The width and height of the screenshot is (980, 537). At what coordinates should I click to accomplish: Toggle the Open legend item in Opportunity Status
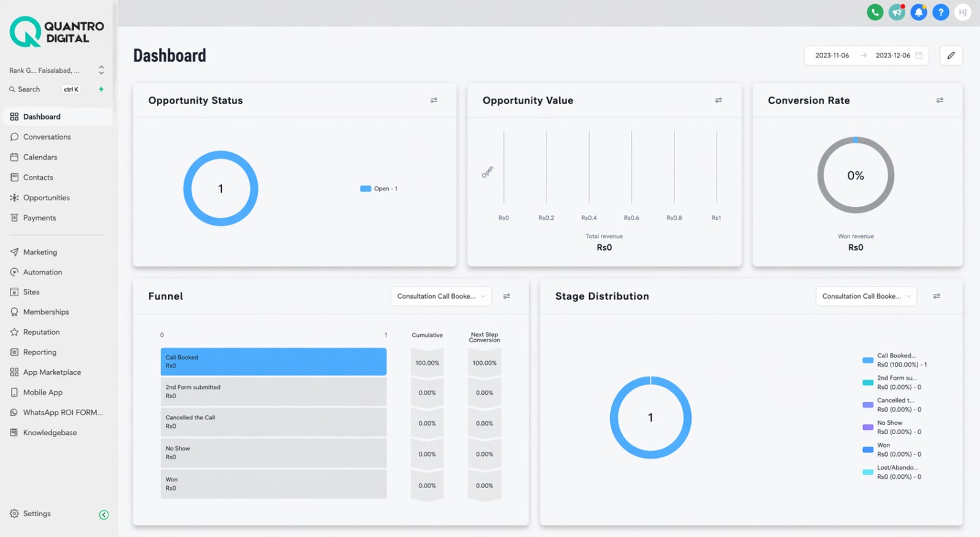coord(379,189)
